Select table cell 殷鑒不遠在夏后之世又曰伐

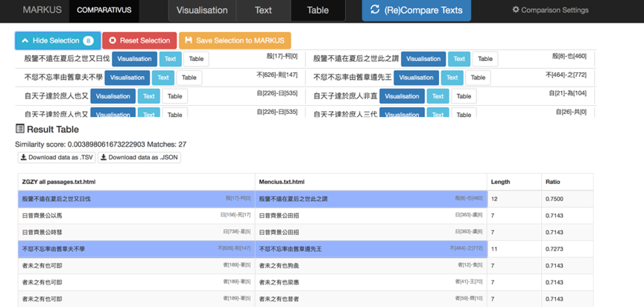136,199
